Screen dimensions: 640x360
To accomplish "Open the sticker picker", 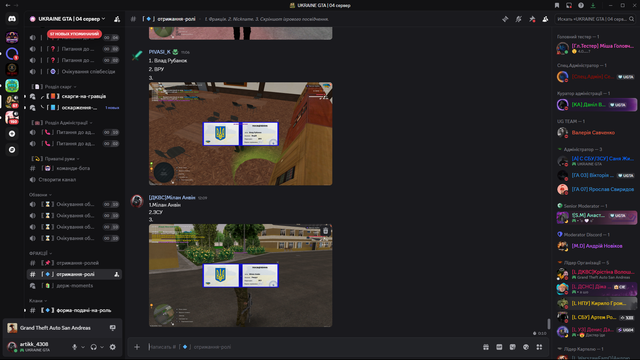I will tap(513, 347).
